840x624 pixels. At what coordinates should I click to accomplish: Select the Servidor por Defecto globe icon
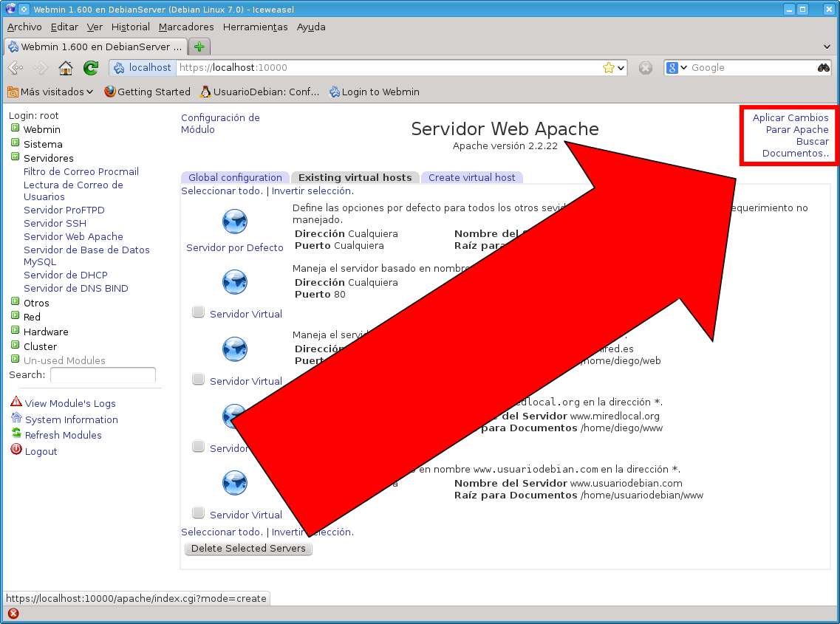point(234,221)
